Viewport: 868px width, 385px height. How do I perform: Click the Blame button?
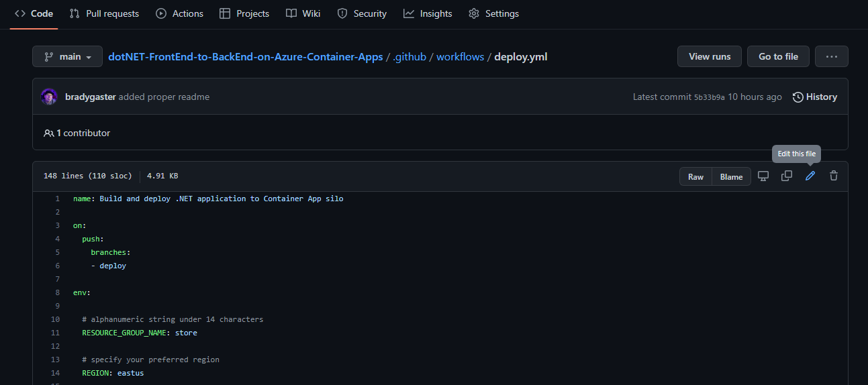click(731, 176)
